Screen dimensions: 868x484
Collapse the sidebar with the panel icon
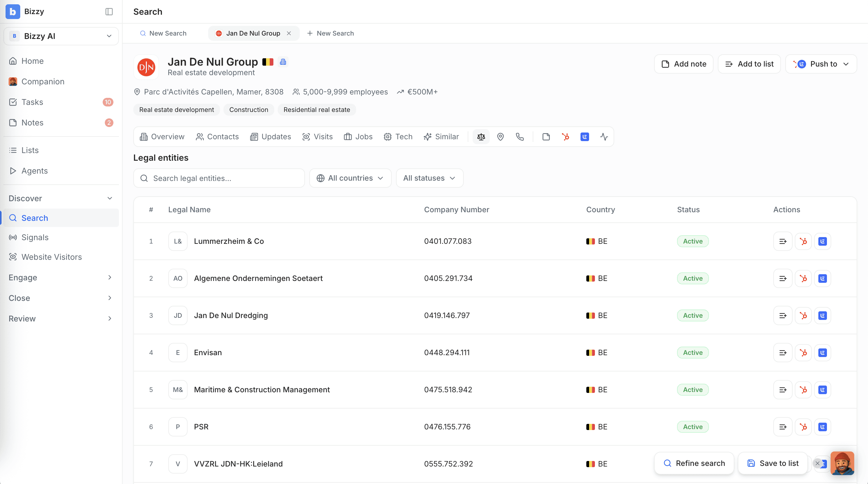coord(109,11)
